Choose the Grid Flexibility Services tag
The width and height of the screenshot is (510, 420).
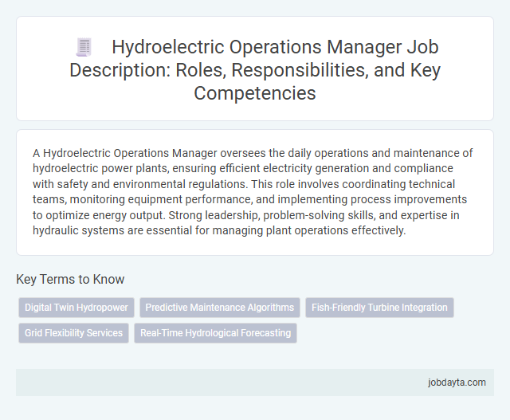tap(74, 333)
